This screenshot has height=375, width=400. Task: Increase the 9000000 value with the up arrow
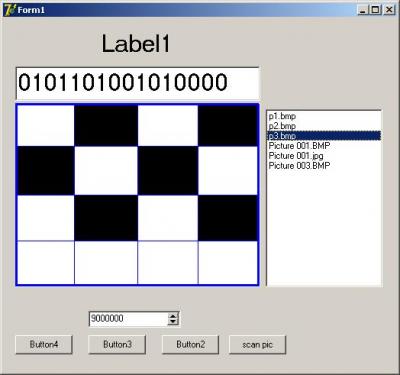pos(173,316)
